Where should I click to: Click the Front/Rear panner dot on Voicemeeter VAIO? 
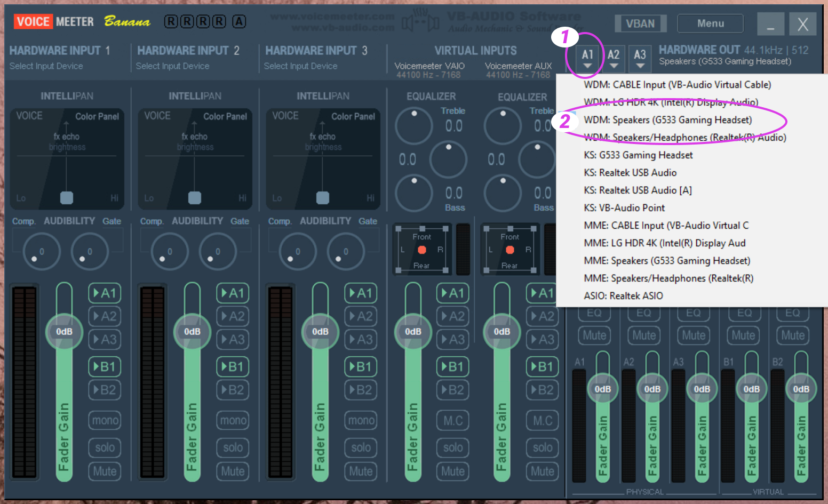(422, 250)
